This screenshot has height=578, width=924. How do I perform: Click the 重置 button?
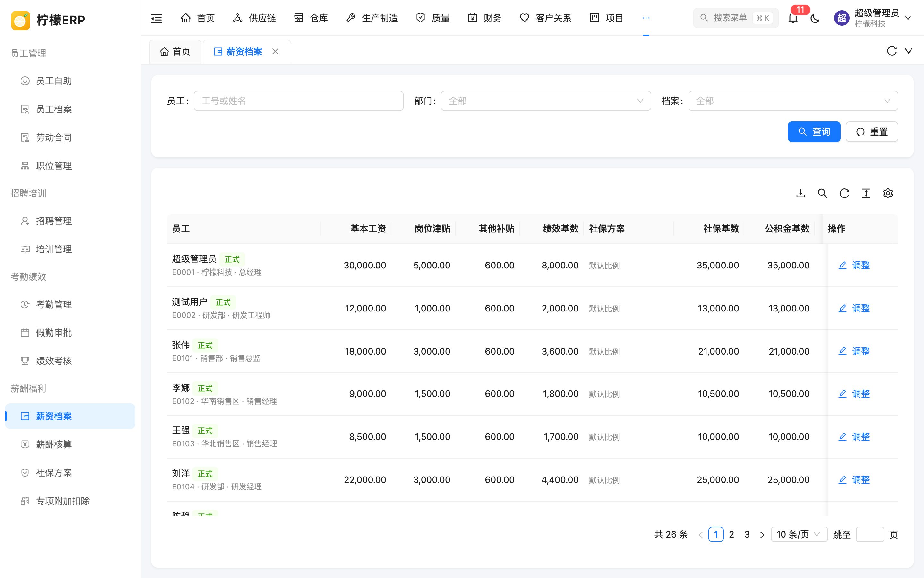[x=872, y=132]
